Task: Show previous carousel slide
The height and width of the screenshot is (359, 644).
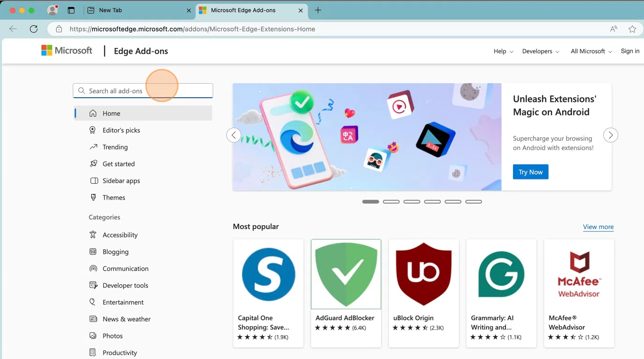Action: (x=234, y=135)
